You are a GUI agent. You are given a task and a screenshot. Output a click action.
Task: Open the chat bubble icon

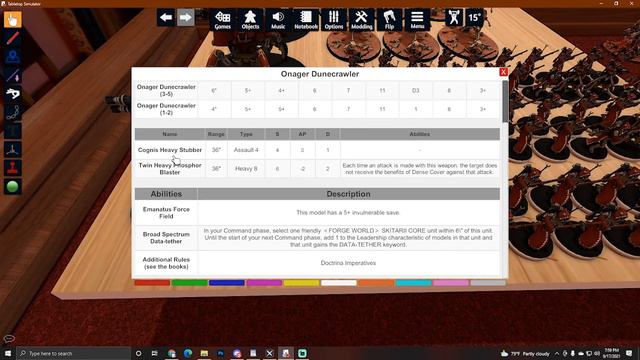(x=9, y=339)
